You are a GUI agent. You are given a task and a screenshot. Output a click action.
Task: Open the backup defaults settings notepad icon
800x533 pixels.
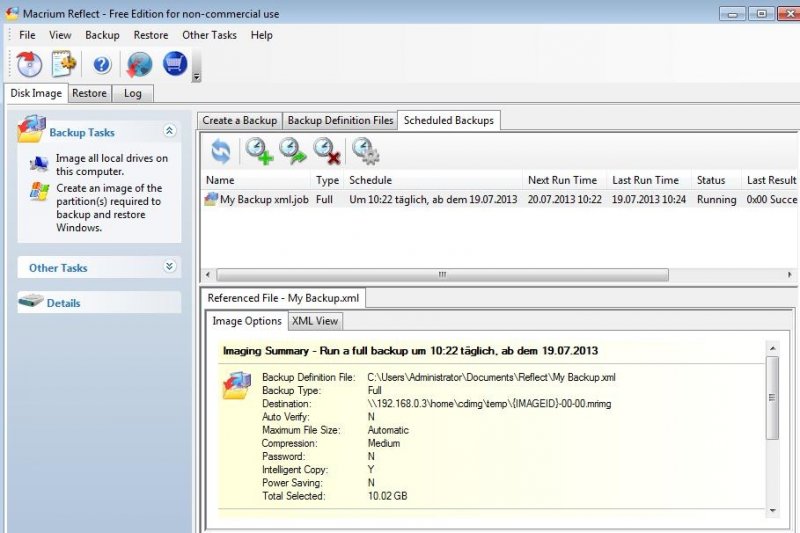(64, 64)
